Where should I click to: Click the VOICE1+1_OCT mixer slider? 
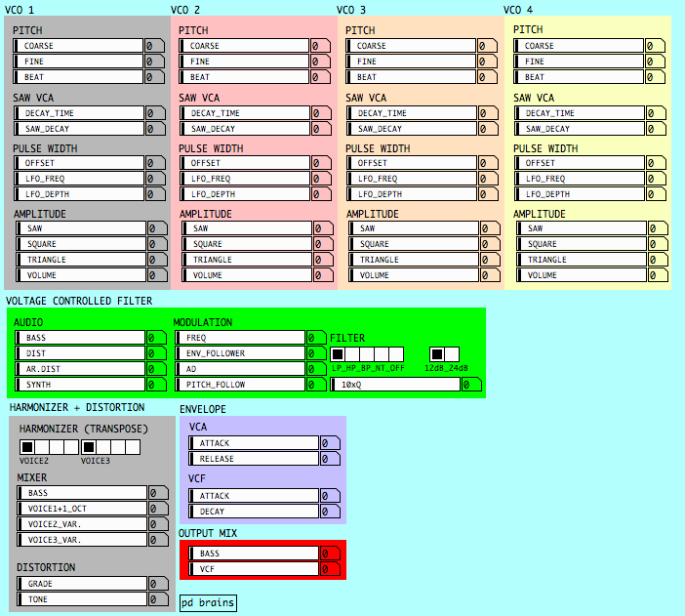[82, 509]
